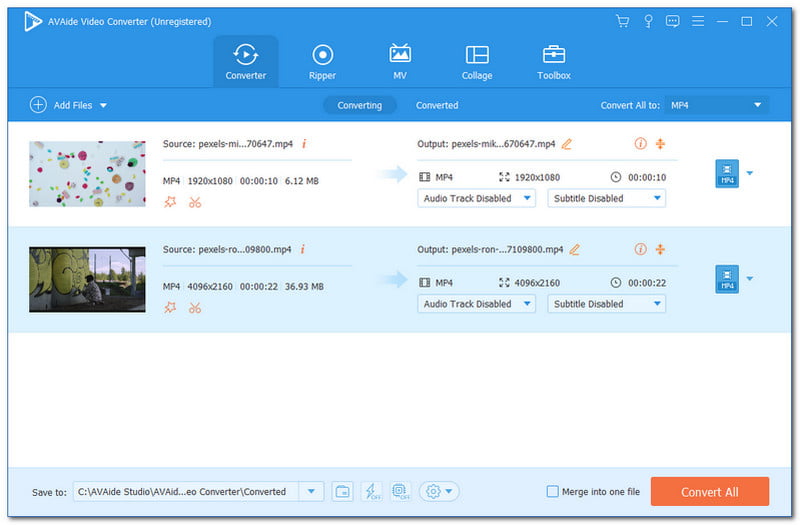Viewport: 800px width, 525px height.
Task: Click output resolution 1920x1080
Action: point(537,177)
